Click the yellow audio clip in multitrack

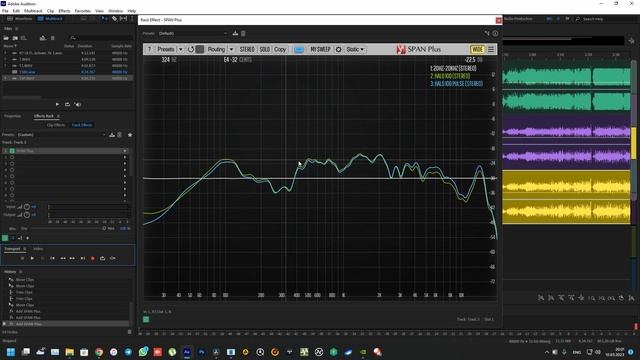[566, 197]
